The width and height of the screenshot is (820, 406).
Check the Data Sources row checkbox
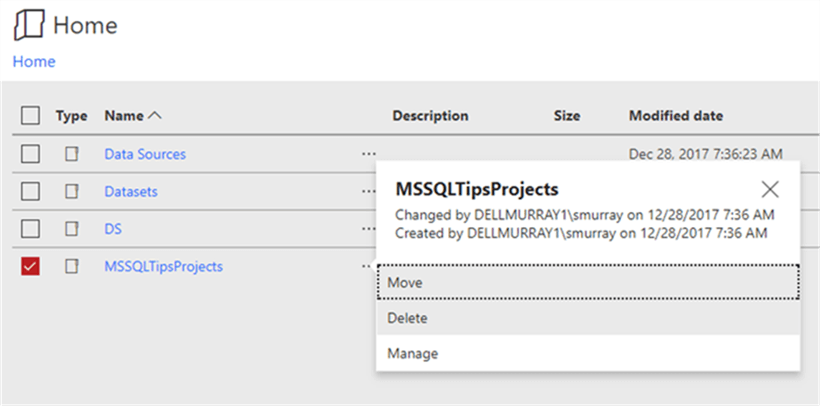30,154
